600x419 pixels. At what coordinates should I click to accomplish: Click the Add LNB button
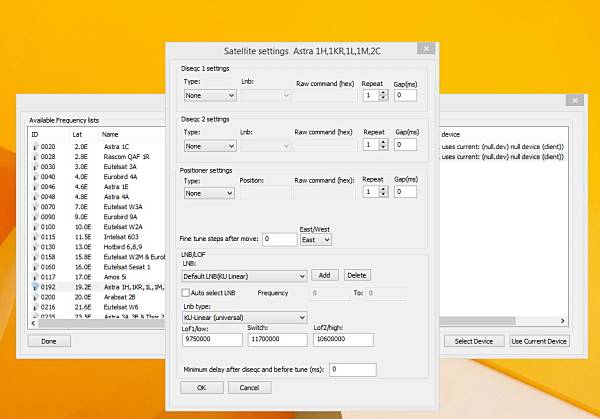[x=324, y=275]
